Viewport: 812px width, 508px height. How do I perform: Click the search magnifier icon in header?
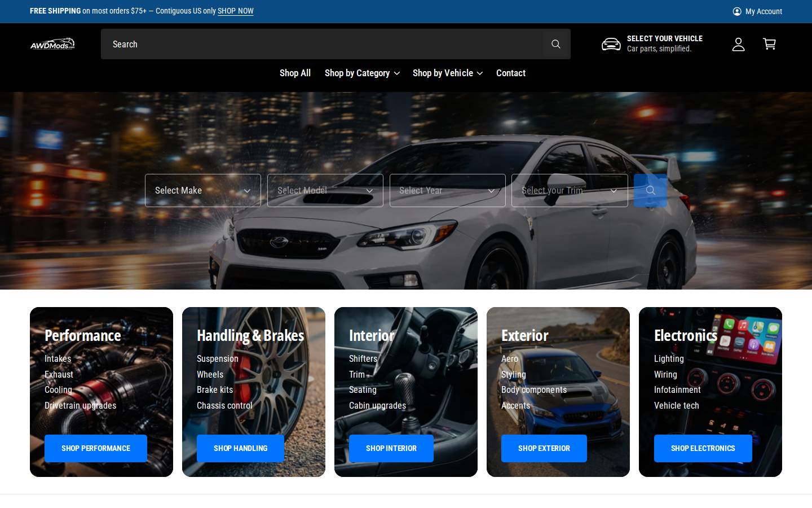click(556, 44)
